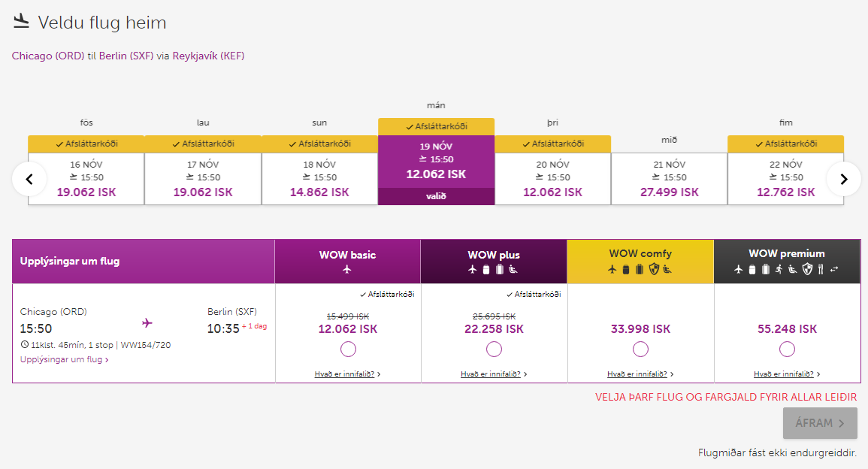Select the 20 NÓV date tab
Screen dimensions: 868x469
pos(552,178)
